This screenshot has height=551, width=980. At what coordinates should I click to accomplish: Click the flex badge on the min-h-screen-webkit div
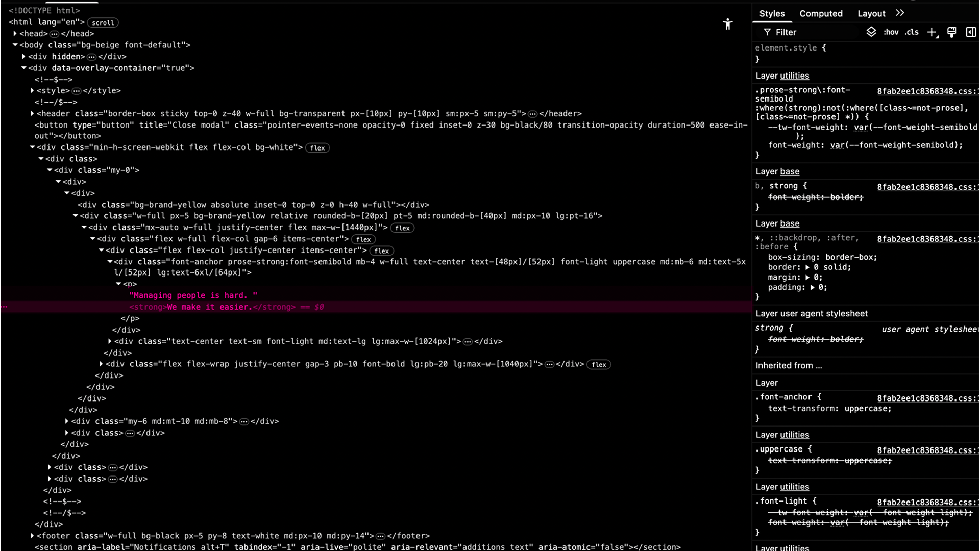(x=317, y=147)
